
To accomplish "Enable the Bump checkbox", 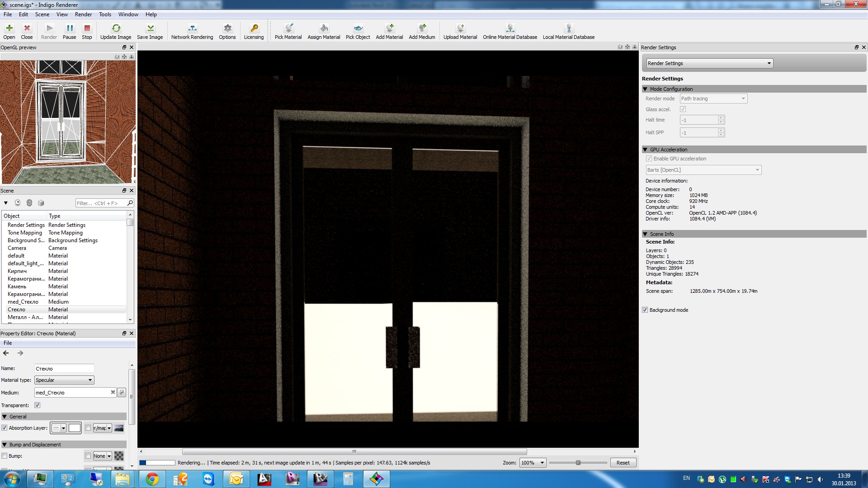I will (x=5, y=456).
